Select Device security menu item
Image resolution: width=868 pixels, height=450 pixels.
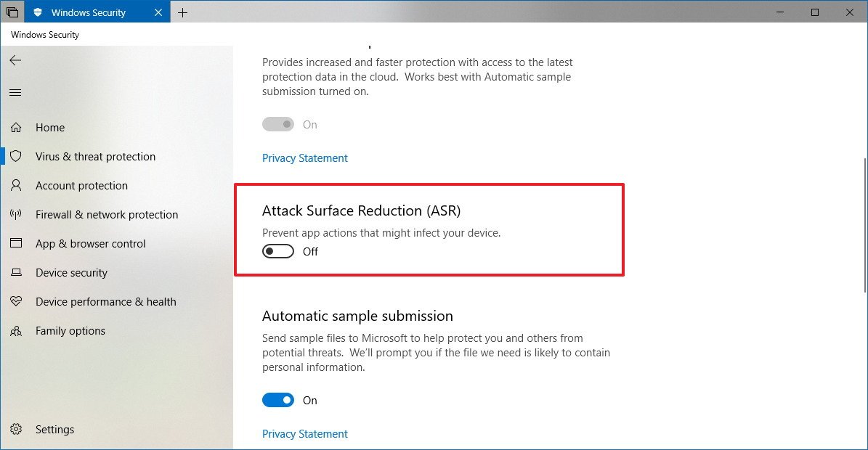click(x=71, y=273)
